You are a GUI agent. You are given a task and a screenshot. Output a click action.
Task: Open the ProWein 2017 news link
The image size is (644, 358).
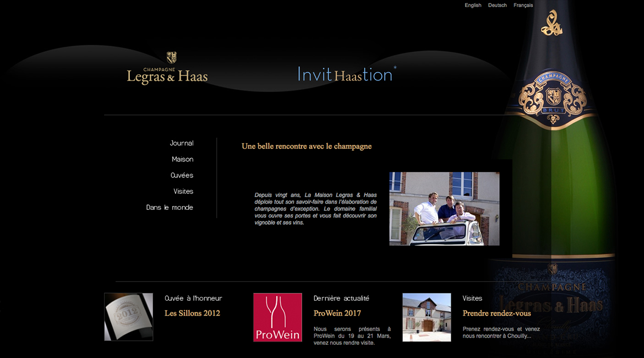coord(337,313)
